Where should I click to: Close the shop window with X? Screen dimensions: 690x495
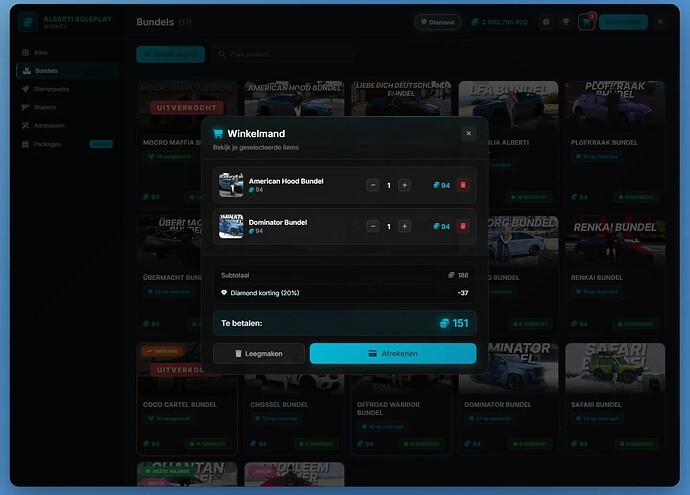tap(660, 22)
